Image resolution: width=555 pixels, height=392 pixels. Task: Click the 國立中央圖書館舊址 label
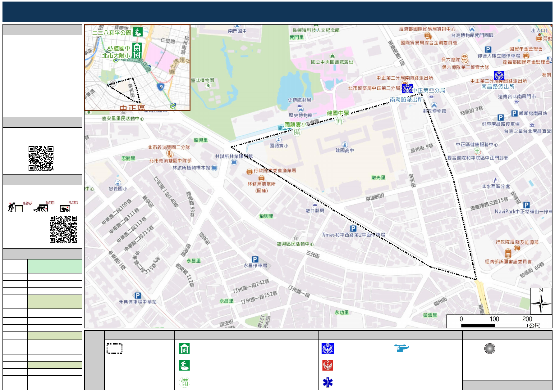(x=332, y=62)
